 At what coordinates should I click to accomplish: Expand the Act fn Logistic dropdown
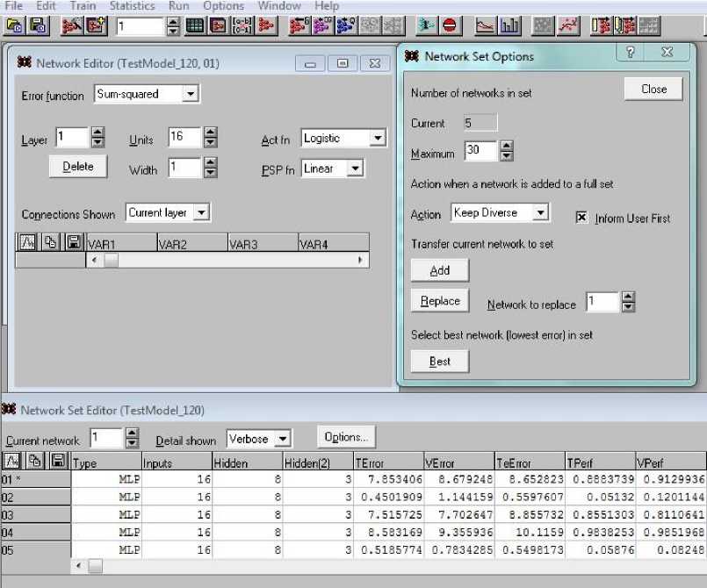click(377, 139)
